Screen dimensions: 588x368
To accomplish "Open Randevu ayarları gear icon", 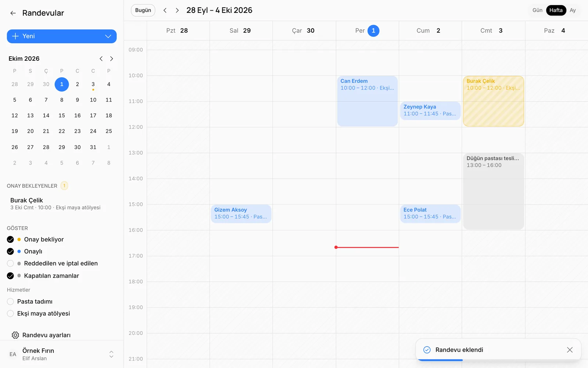I will [x=15, y=335].
